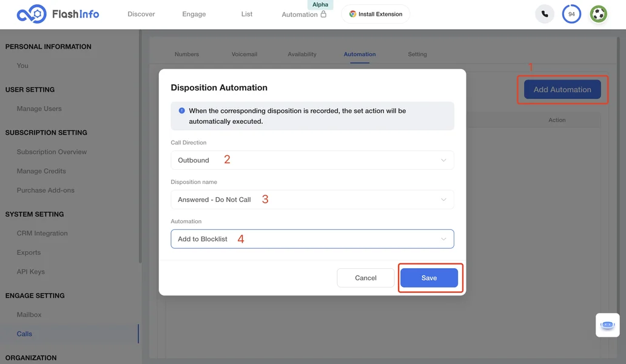The width and height of the screenshot is (626, 364).
Task: Click the FlashInfo logo
Action: [x=58, y=14]
